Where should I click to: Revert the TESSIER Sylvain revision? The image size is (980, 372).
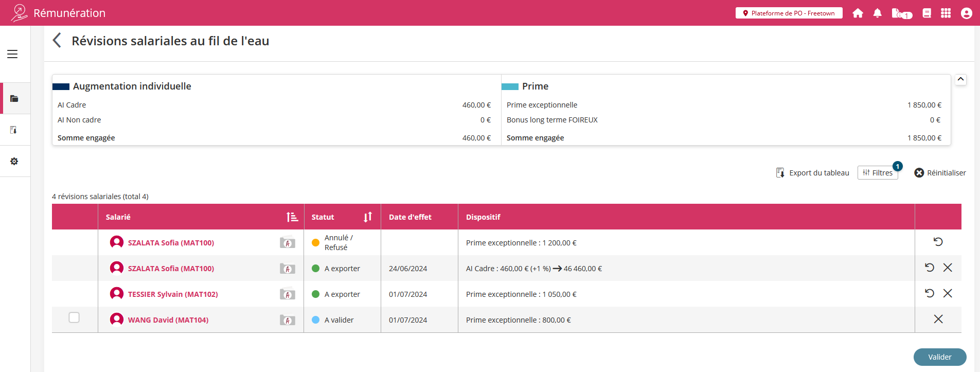tap(929, 293)
